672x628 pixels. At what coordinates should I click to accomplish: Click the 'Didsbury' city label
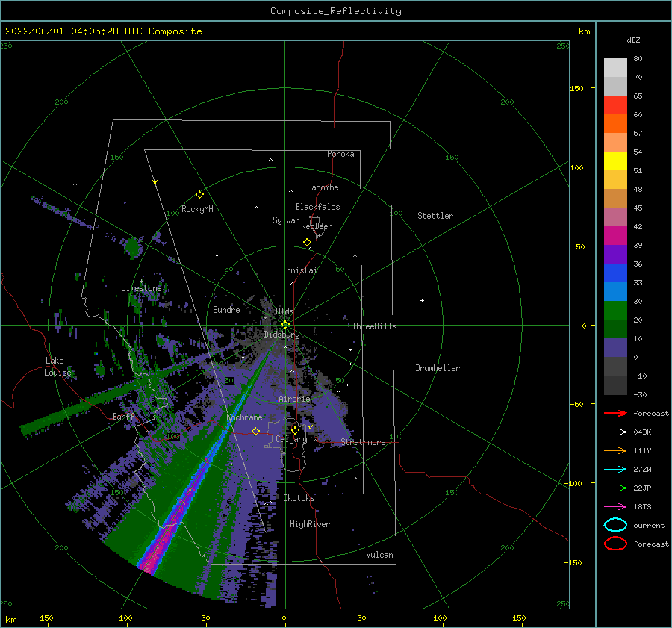[x=281, y=335]
